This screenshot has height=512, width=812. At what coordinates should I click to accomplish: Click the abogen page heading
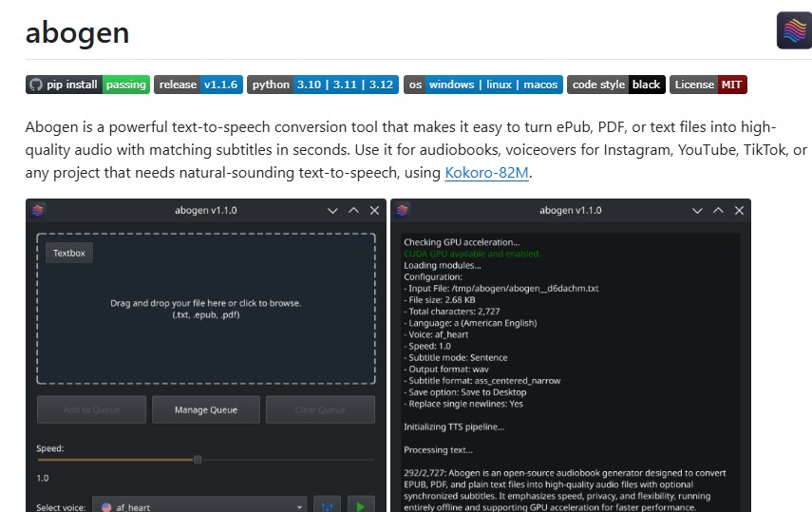click(x=77, y=32)
